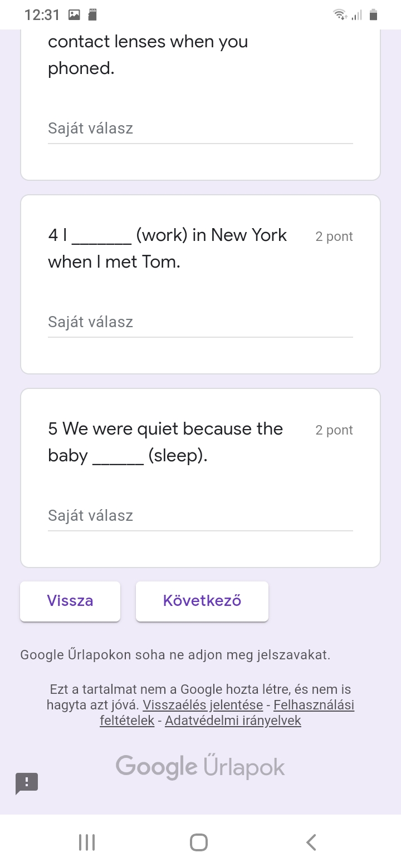Tap the Google Űrlapok logo
The height and width of the screenshot is (868, 401).
[x=200, y=766]
